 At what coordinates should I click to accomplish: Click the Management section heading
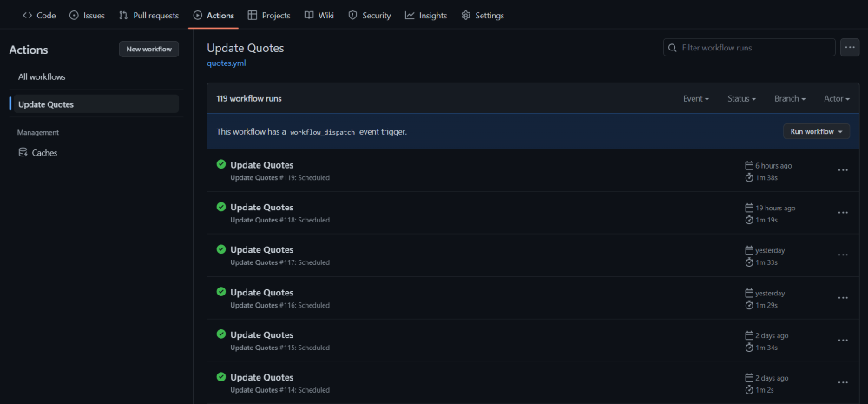[38, 132]
